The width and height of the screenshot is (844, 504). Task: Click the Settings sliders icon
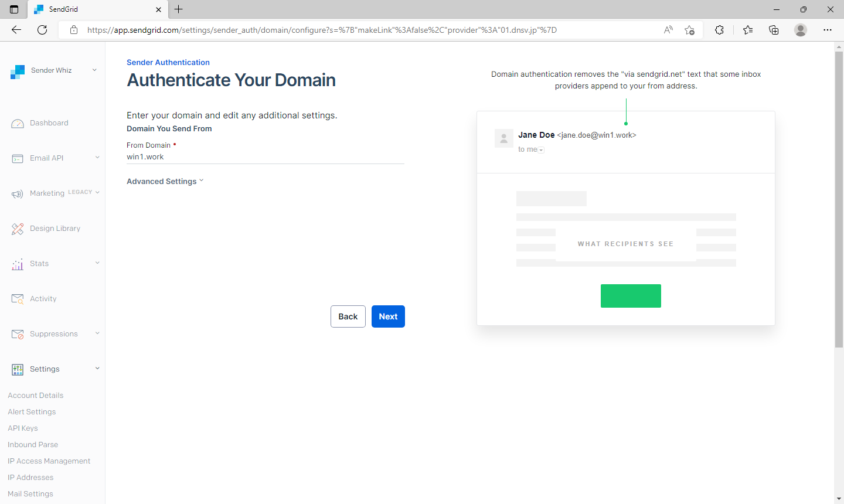coord(18,369)
